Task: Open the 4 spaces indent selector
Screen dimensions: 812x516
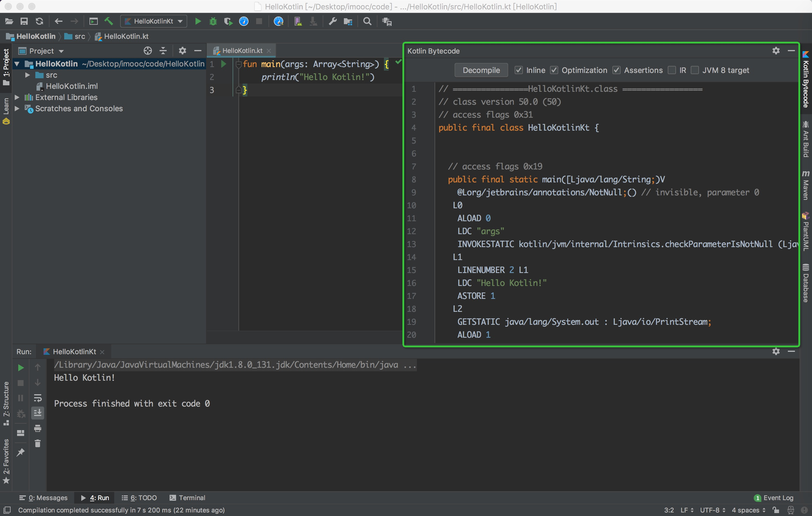Action: [748, 510]
